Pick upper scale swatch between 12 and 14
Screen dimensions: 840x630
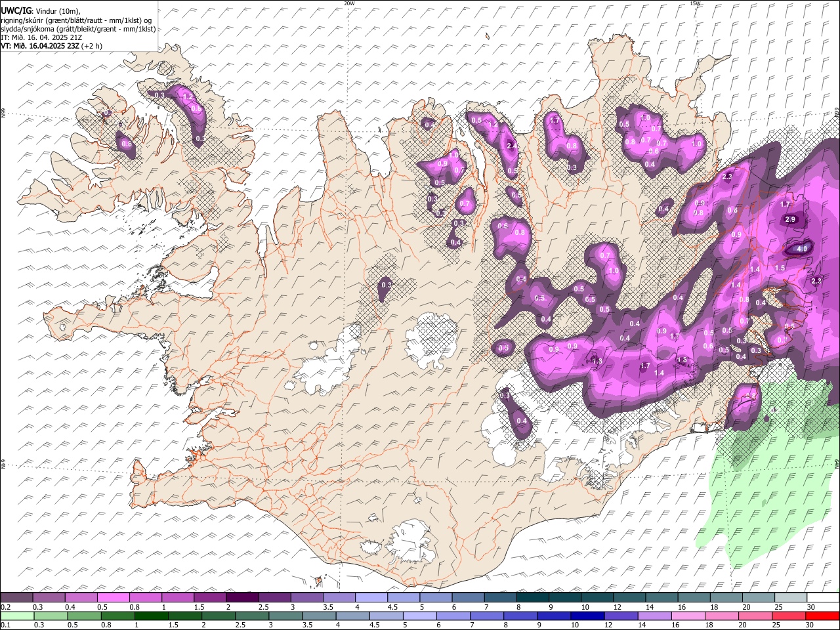tap(629, 597)
